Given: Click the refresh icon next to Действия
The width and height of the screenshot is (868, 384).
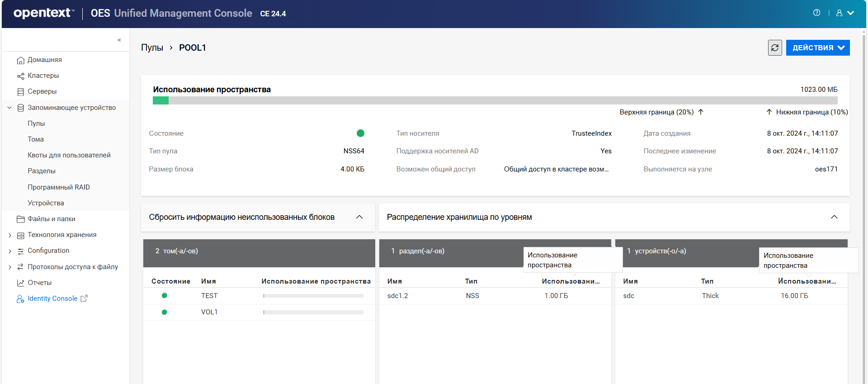Looking at the screenshot, I should [774, 47].
